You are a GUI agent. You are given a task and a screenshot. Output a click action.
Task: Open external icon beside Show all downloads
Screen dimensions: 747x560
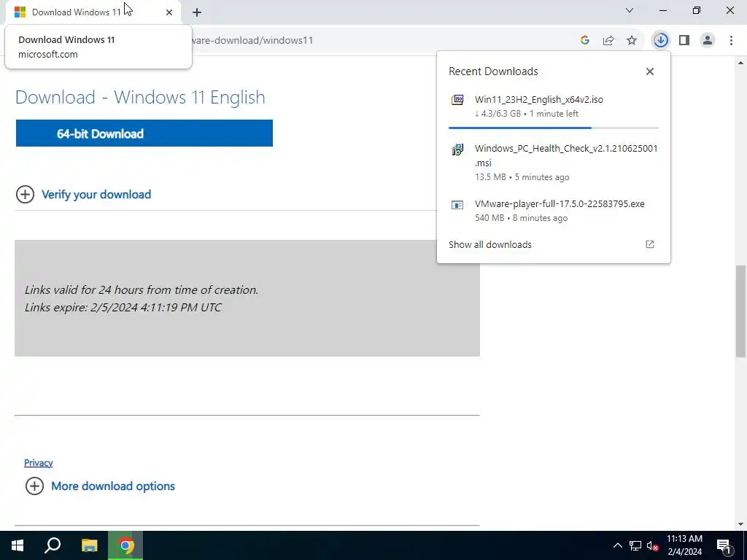[x=650, y=244]
